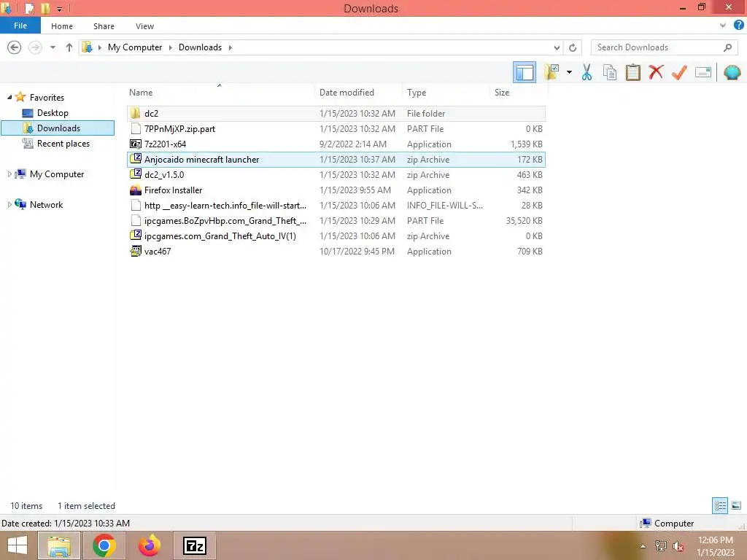Select the 7z2201-x64 application icon
This screenshot has height=560, width=747.
[135, 144]
